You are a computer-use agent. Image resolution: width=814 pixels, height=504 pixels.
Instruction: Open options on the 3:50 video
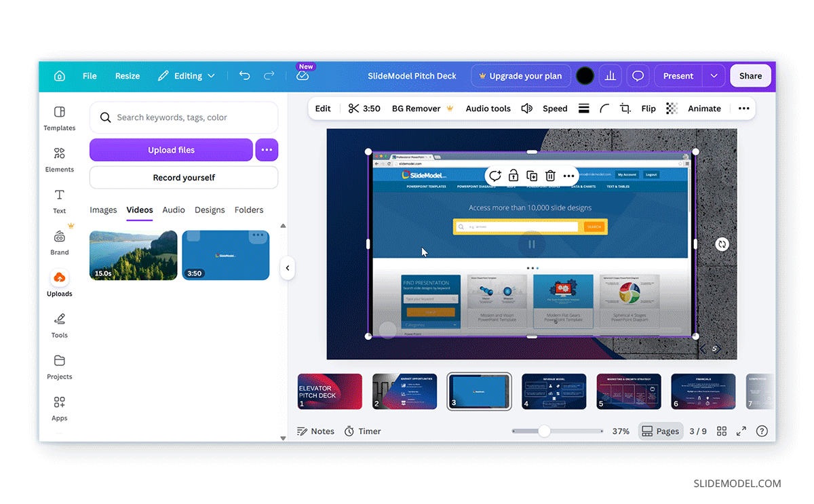[258, 236]
